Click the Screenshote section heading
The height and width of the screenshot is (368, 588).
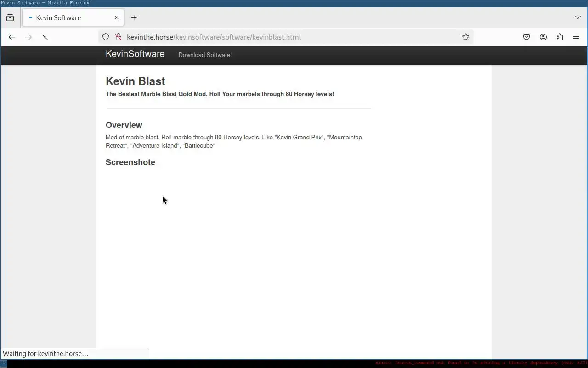click(x=130, y=162)
